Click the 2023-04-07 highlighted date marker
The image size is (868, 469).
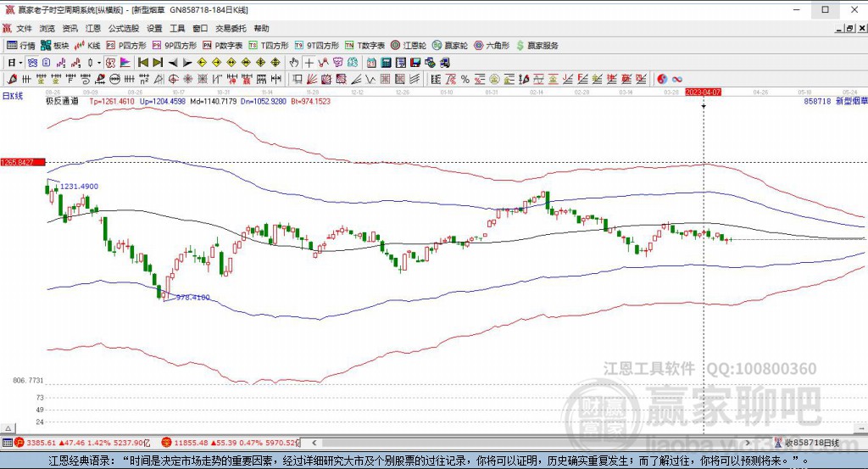click(703, 92)
